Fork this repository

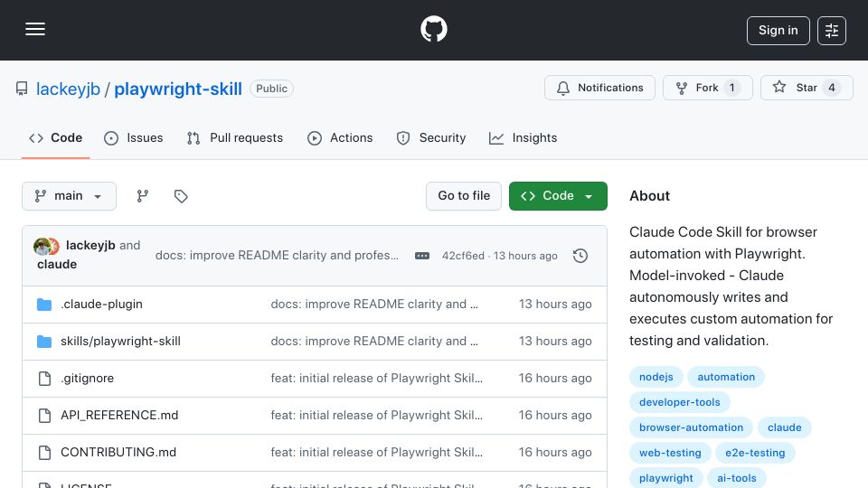pos(707,88)
